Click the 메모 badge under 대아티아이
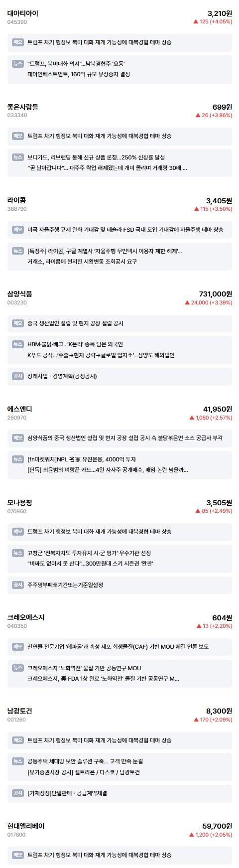 [18, 42]
